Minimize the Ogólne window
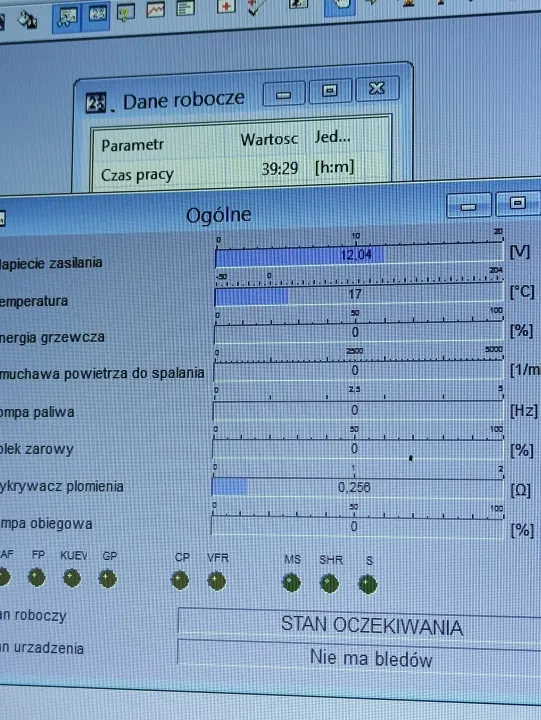The height and width of the screenshot is (720, 541). point(469,206)
